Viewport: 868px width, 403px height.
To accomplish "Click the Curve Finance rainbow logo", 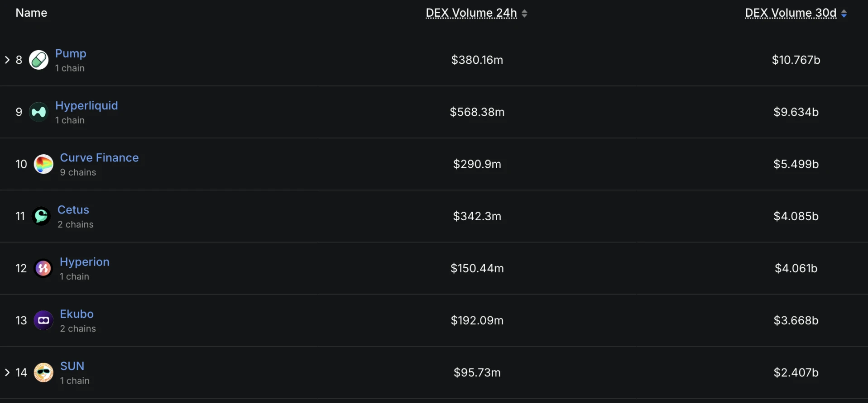I will [x=44, y=164].
